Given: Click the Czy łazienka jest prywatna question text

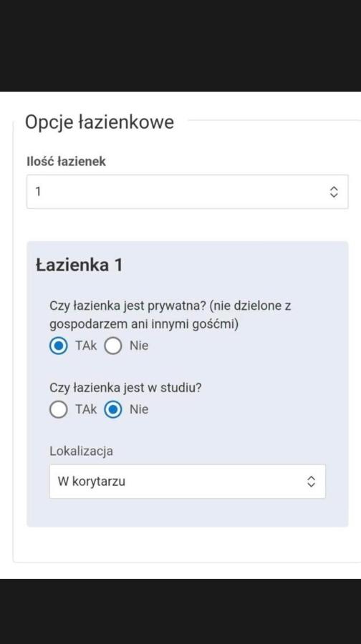Looking at the screenshot, I should tap(170, 315).
